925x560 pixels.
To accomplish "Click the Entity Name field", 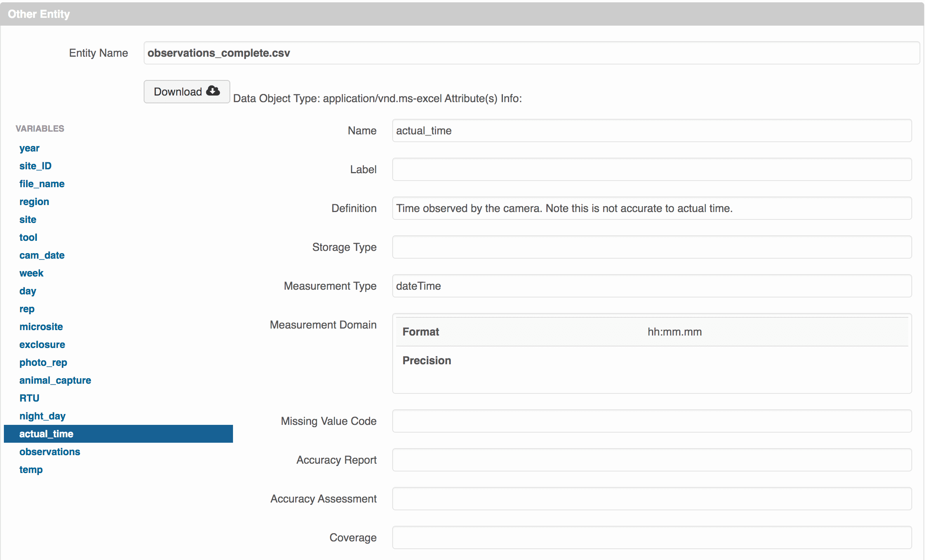I will 531,53.
